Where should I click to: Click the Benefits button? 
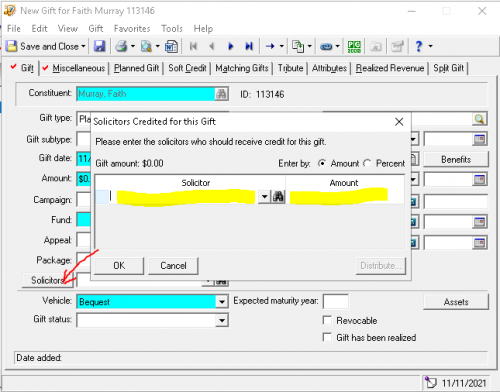pyautogui.click(x=456, y=160)
